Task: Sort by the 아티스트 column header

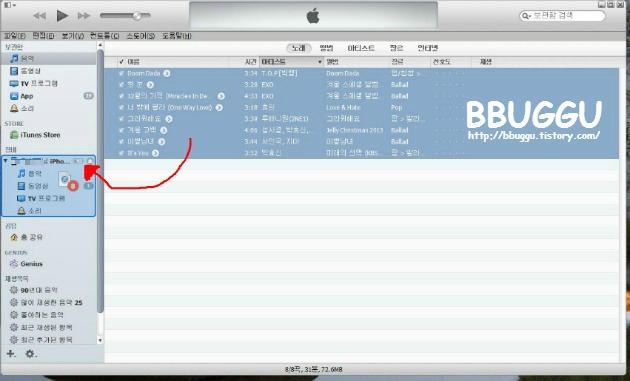Action: pos(292,62)
